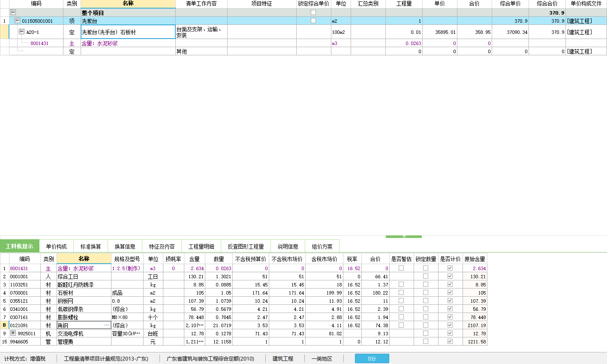Viewport: 607px width, 364px height.
Task: Click 税率 16.52 cell for 膨胀螺栓
Action: [x=353, y=317]
